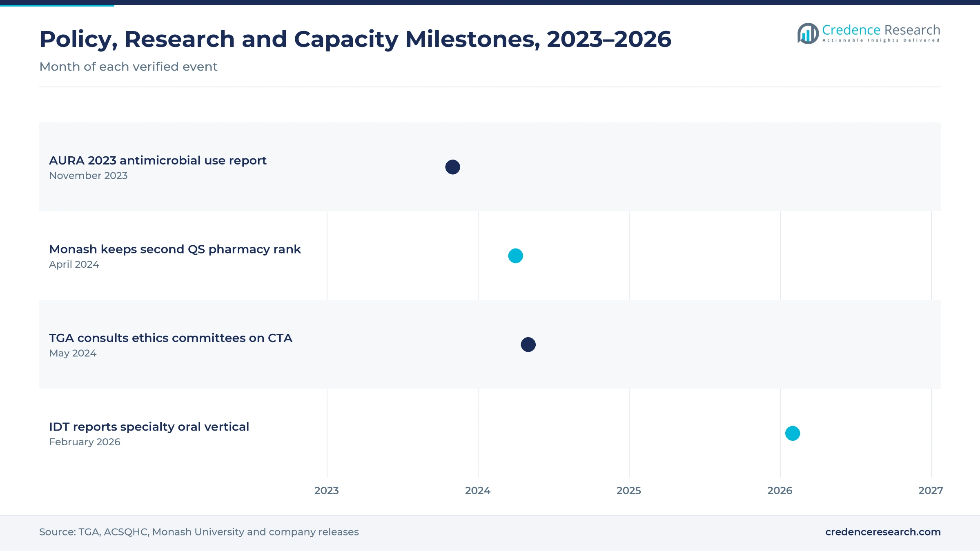Click the 'Actionable Insights Delivered' tagline
980x551 pixels.
[x=881, y=40]
